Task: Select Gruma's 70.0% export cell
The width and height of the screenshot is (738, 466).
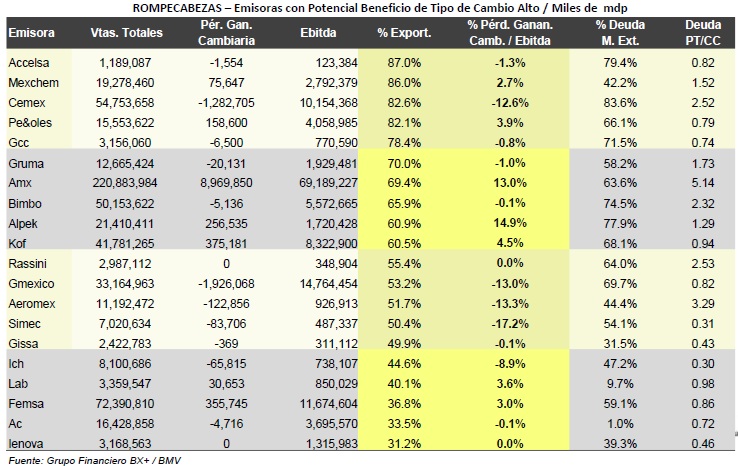Action: point(404,163)
